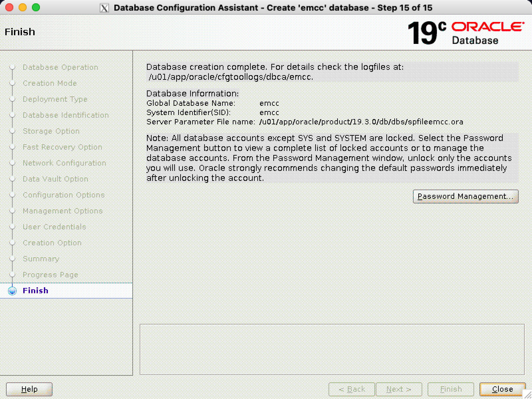Select the Database Operation step
The image size is (532, 399).
point(60,67)
